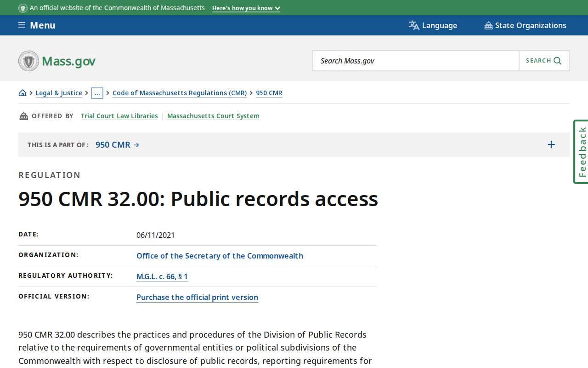Open the Language selector
The height and width of the screenshot is (368, 588).
click(x=433, y=25)
